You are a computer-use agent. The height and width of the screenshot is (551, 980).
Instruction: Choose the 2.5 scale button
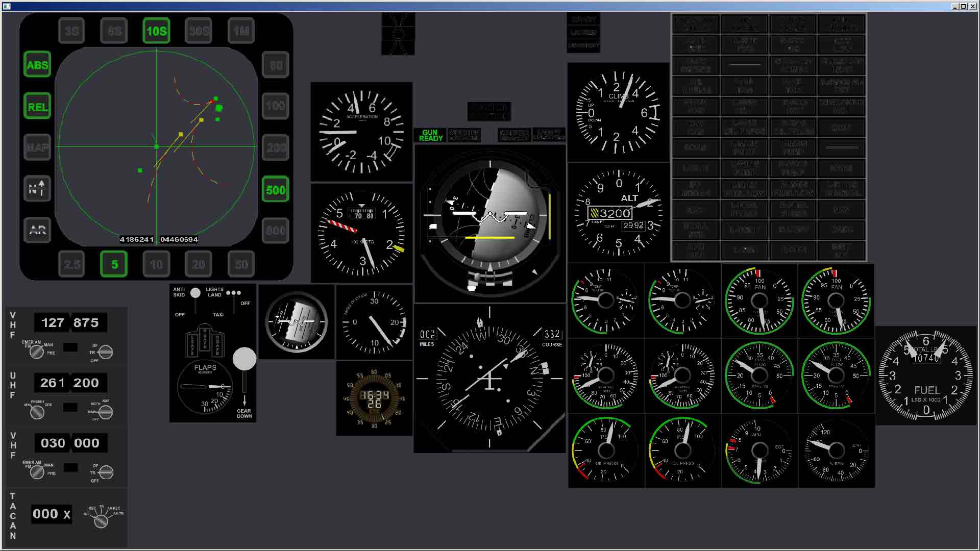(x=71, y=264)
